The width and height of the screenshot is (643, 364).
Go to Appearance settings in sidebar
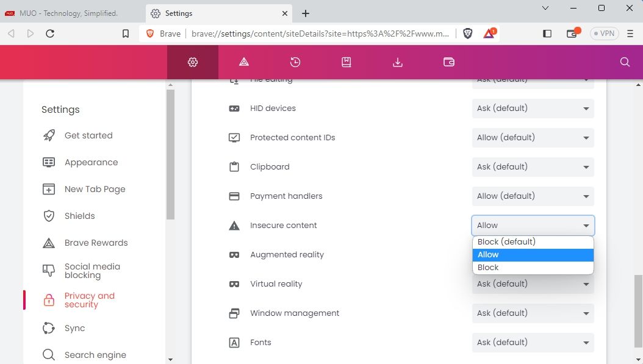tap(91, 162)
